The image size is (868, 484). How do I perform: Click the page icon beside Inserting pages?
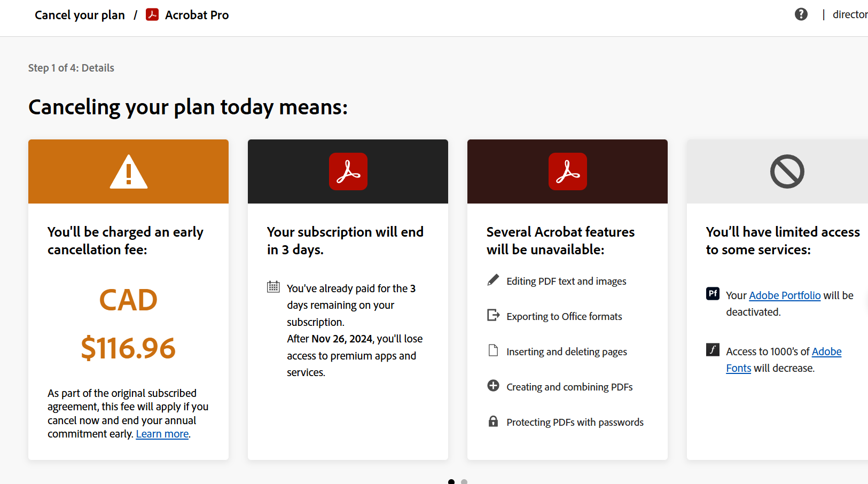coord(493,350)
